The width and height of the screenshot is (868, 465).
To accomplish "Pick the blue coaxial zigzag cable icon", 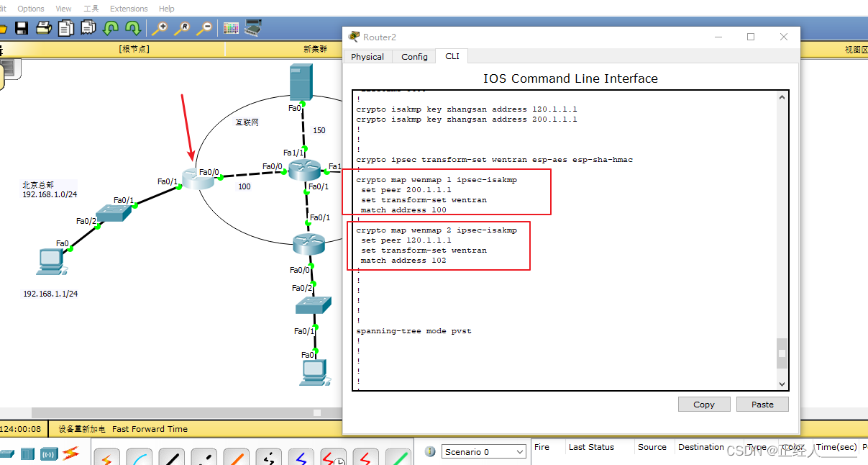I will (301, 457).
